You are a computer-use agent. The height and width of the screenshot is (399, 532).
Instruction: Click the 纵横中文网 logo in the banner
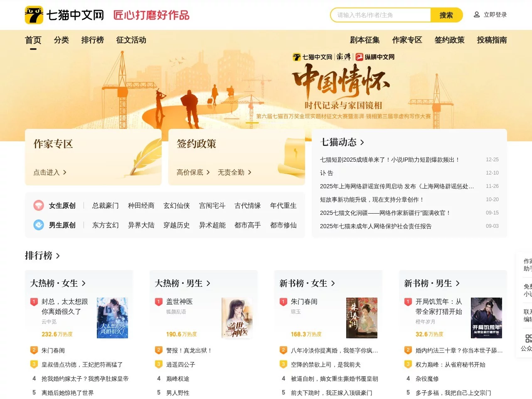tap(375, 57)
